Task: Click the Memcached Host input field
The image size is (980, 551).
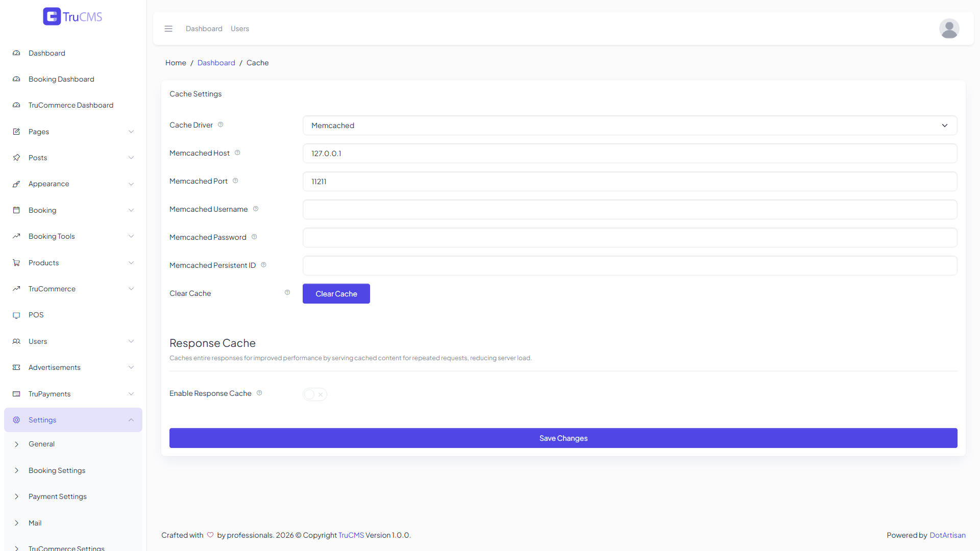Action: click(x=629, y=154)
